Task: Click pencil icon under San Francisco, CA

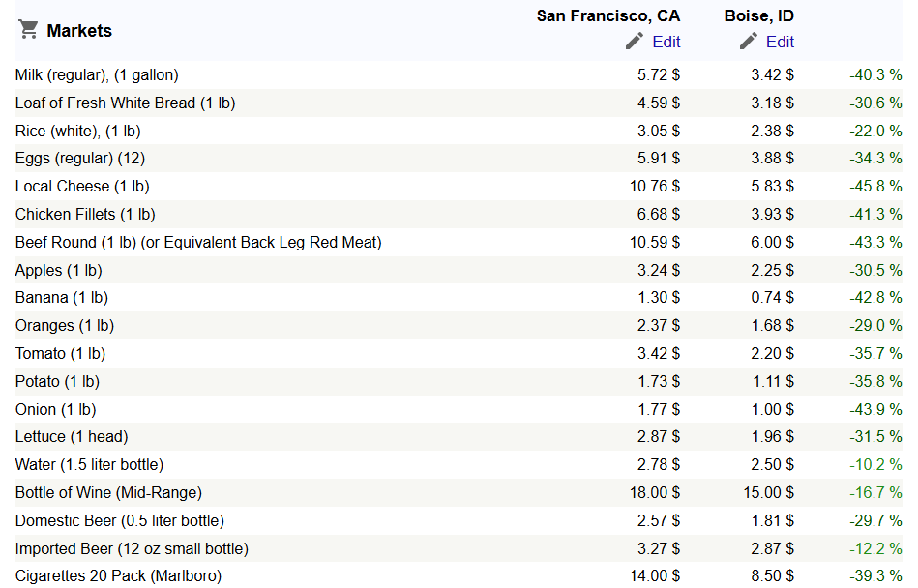Action: pyautogui.click(x=634, y=42)
